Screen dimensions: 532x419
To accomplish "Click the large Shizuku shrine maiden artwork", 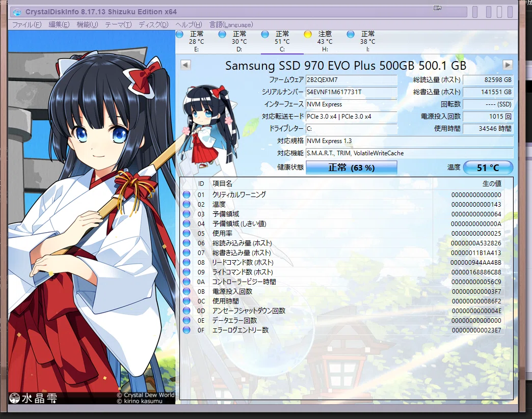I will (92, 217).
